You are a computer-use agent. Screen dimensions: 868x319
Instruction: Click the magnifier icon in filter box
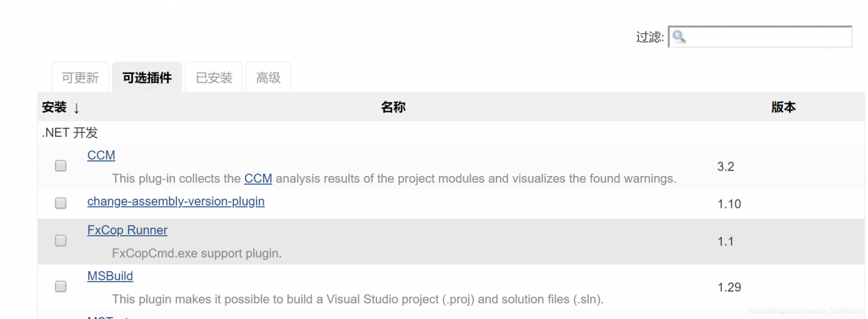click(679, 37)
